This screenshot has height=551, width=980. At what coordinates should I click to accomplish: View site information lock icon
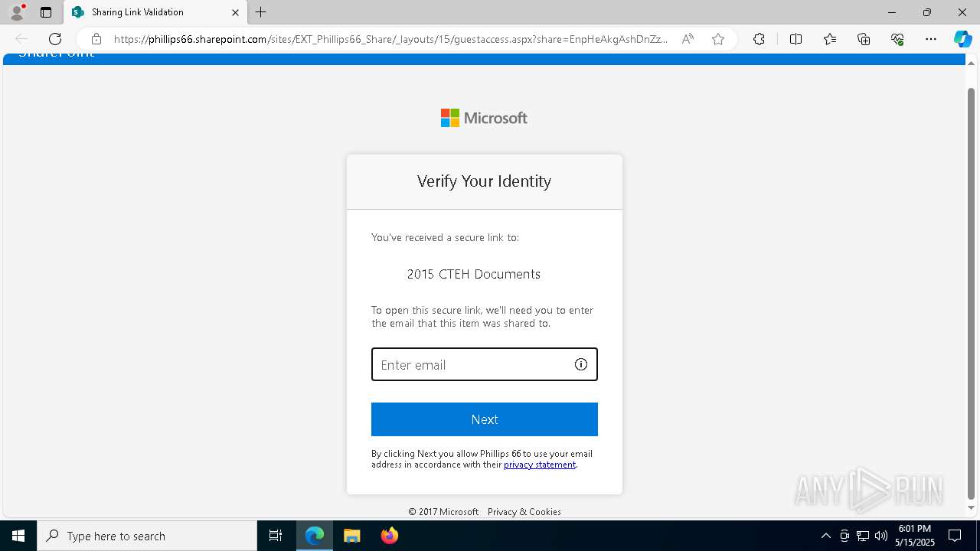click(96, 39)
